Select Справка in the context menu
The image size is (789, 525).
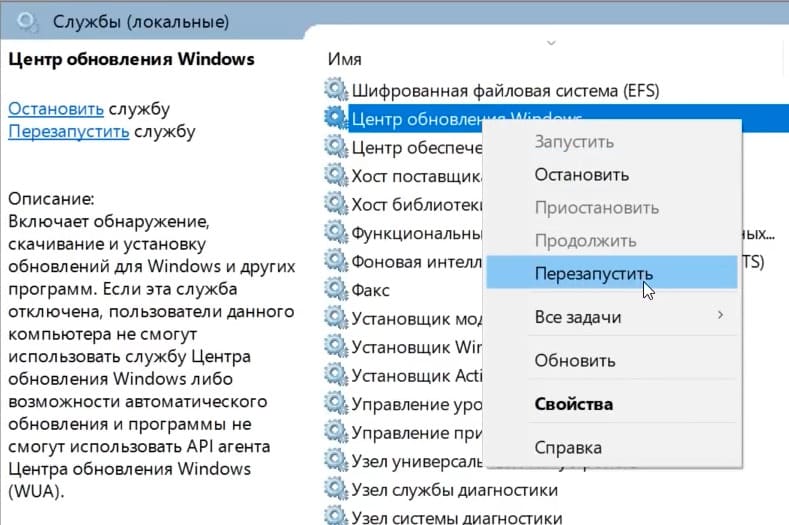coord(611,447)
